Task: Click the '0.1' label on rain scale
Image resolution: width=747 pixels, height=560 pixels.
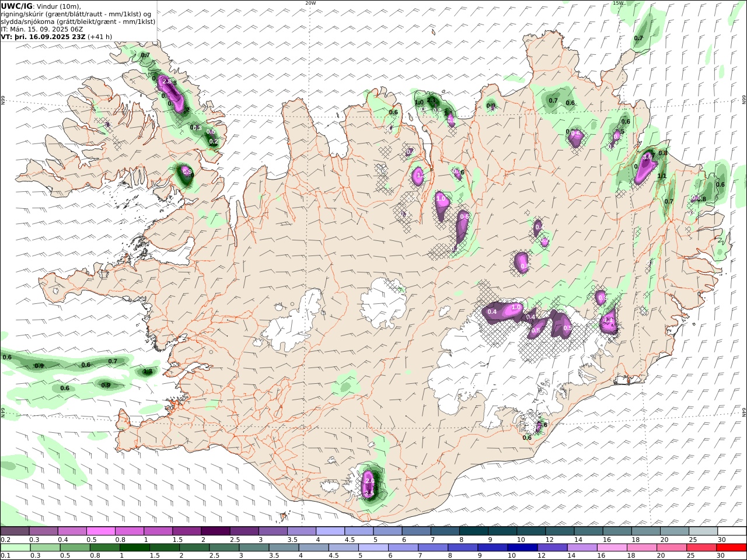Action: (x=5, y=556)
